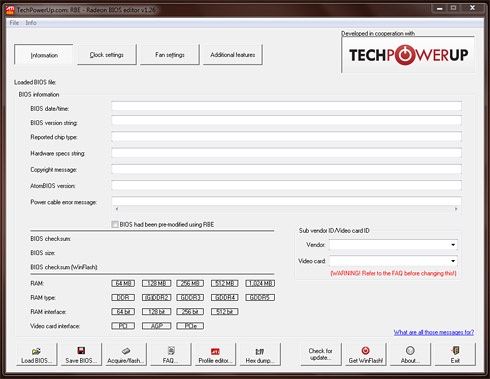The image size is (490, 379).
Task: Switch to the Additional features tab
Action: pyautogui.click(x=233, y=55)
